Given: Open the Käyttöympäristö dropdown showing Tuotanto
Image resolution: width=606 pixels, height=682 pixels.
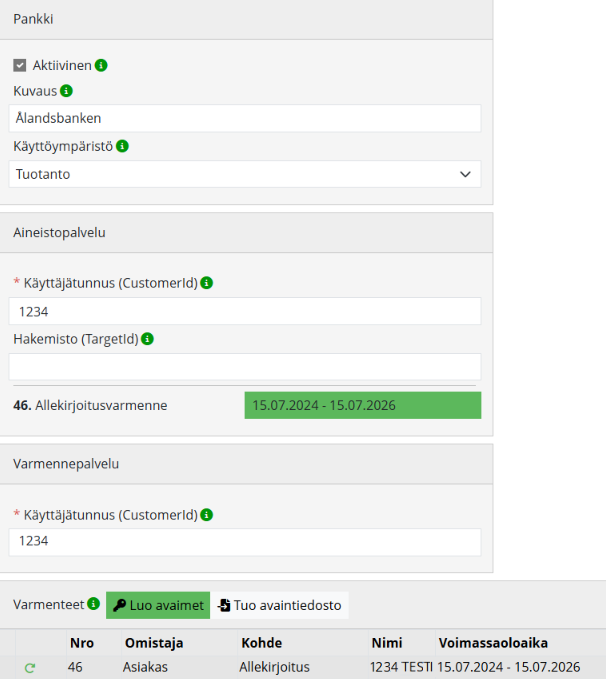Looking at the screenshot, I should tap(244, 174).
